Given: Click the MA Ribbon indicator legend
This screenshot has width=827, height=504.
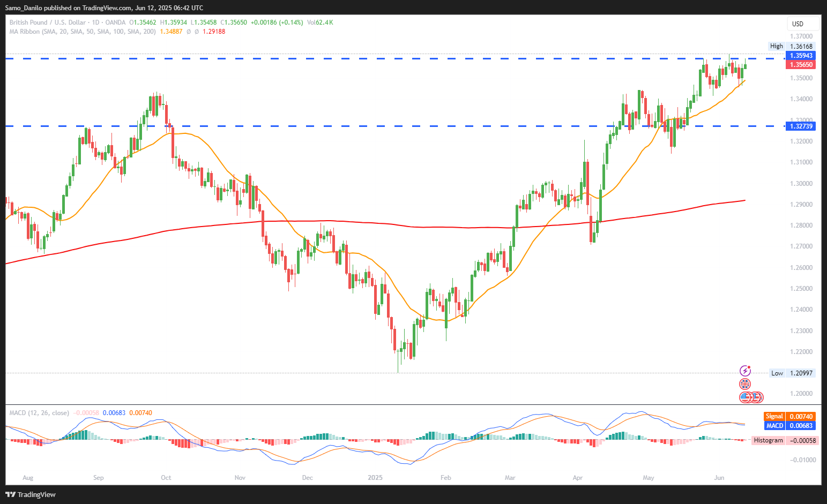Looking at the screenshot, I should pyautogui.click(x=83, y=32).
